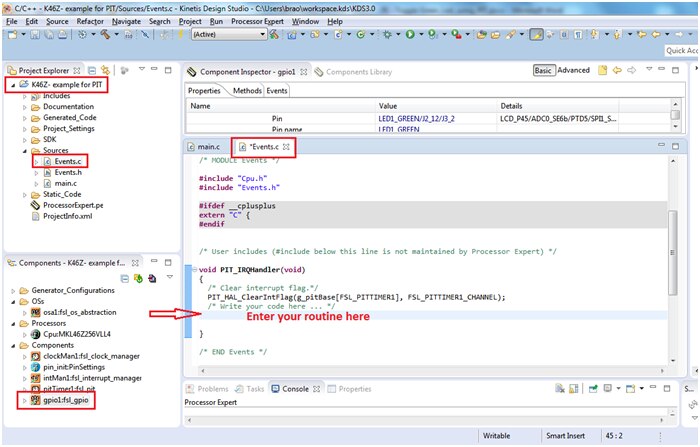
Task: Click Link with Editor icon in Project Explorer
Action: pyautogui.click(x=106, y=70)
